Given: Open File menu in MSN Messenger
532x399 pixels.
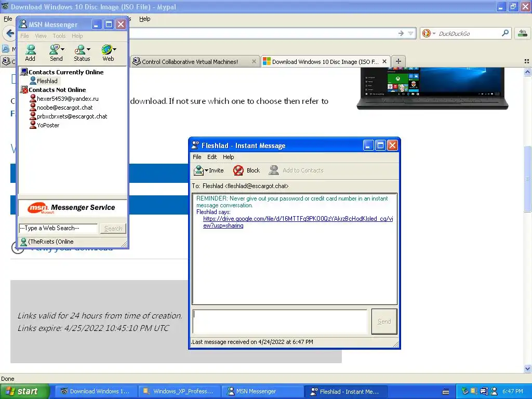Looking at the screenshot, I should point(24,36).
